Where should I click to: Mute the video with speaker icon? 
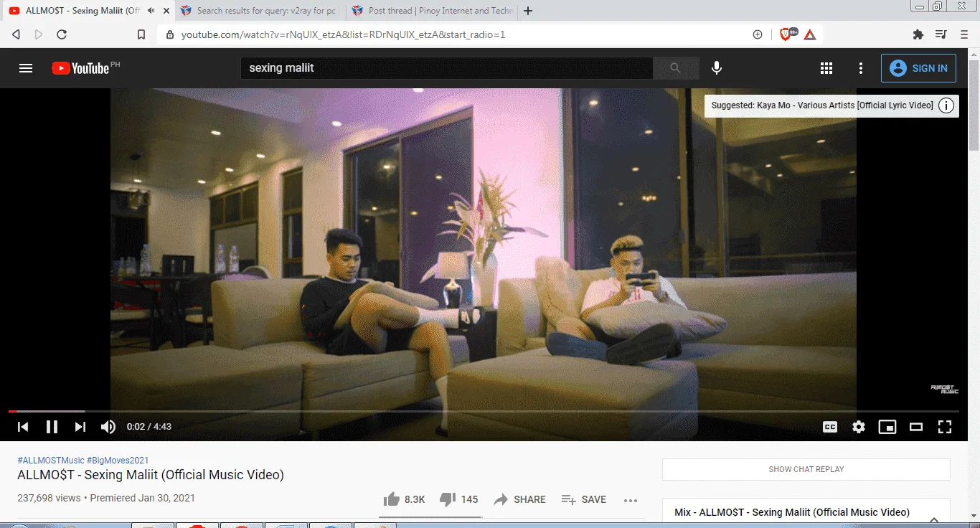point(108,427)
